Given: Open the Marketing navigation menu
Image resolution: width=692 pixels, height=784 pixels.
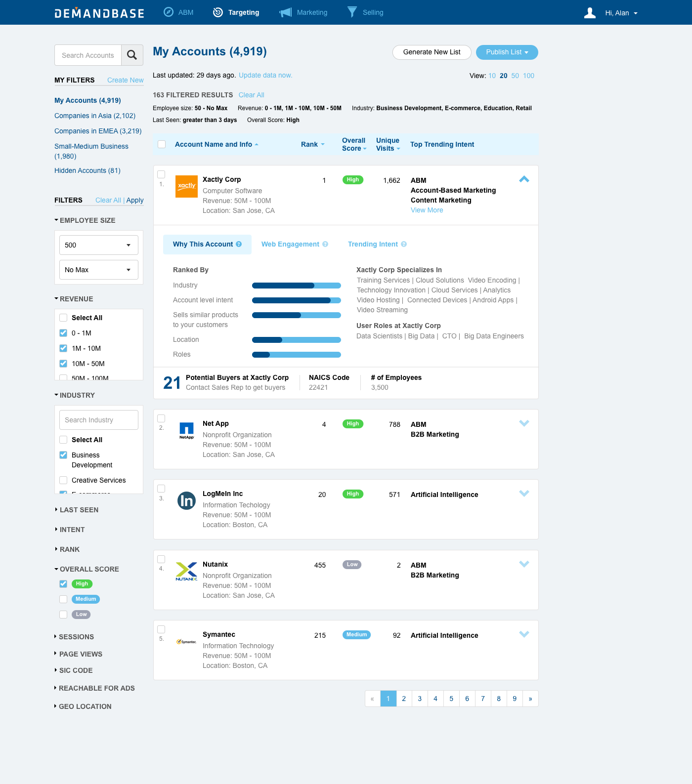Looking at the screenshot, I should point(303,12).
